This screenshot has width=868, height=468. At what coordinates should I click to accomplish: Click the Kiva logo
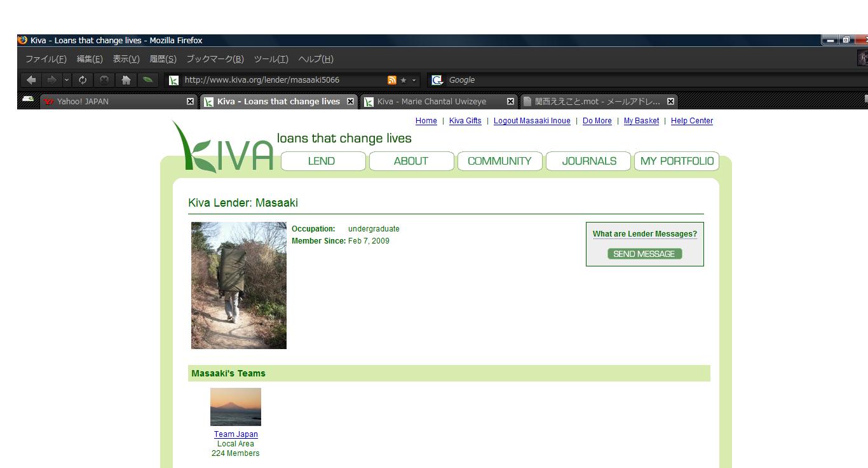coord(222,147)
